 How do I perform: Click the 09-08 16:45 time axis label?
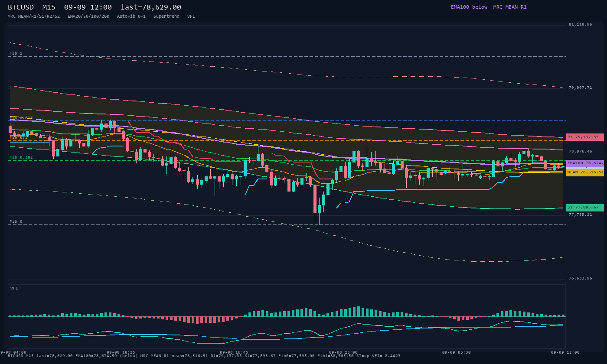click(234, 352)
